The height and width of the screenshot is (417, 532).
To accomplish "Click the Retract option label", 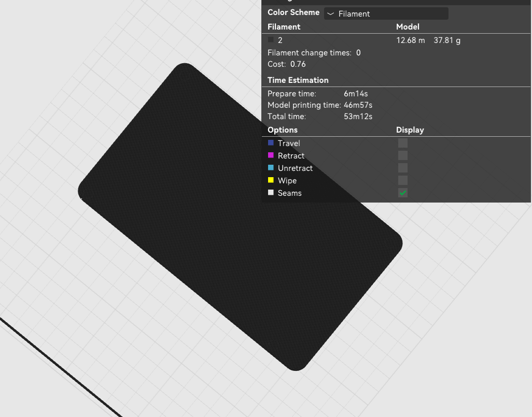I will [291, 155].
